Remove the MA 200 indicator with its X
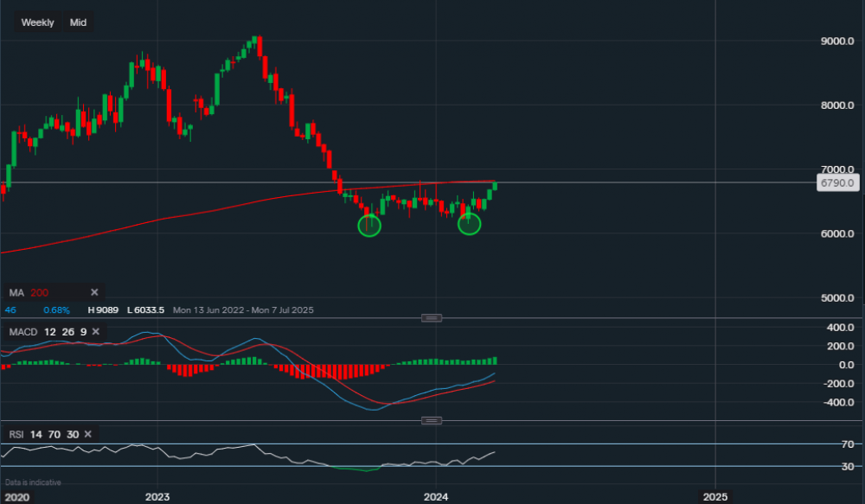Viewport: 865px width, 504px height. [94, 292]
